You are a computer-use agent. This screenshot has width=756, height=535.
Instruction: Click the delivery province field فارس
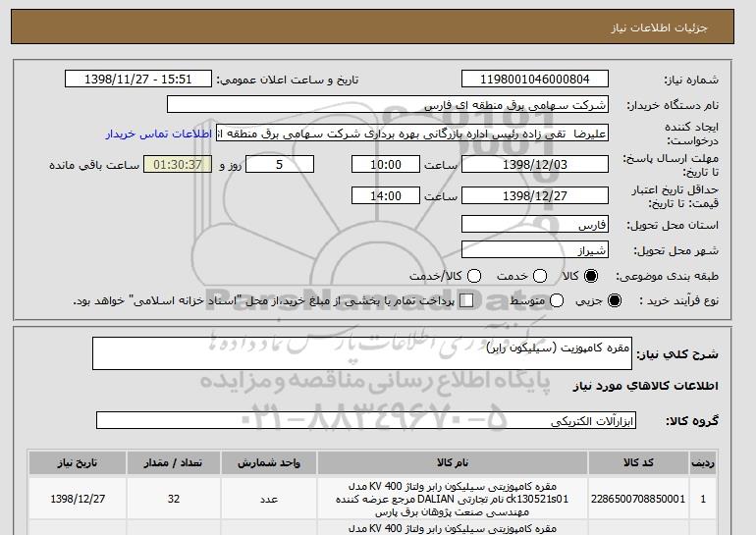(535, 225)
